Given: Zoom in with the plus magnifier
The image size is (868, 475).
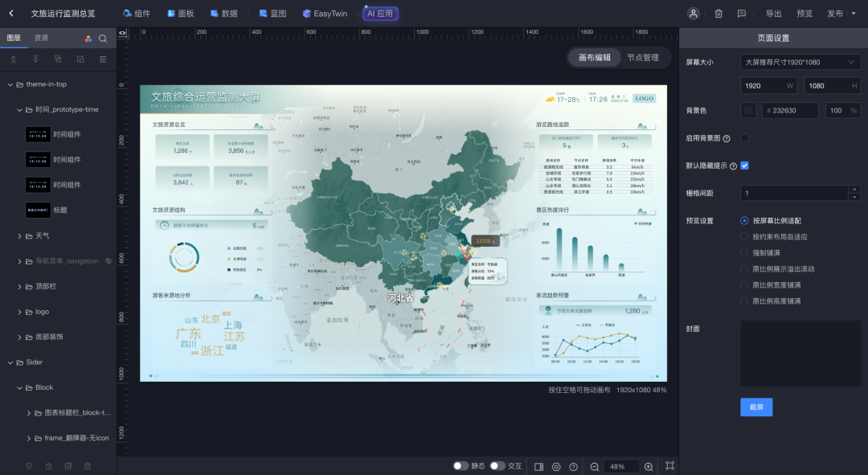Looking at the screenshot, I should tap(649, 467).
